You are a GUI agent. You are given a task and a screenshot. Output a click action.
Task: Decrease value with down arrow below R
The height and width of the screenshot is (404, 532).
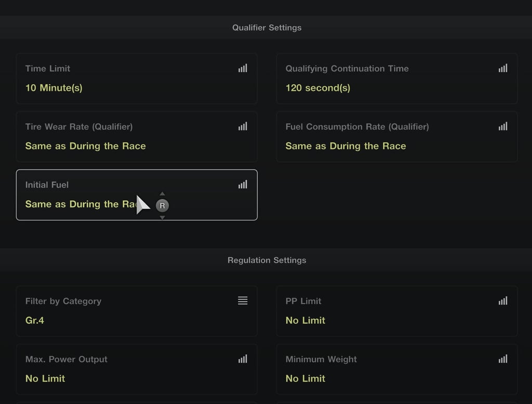coord(162,217)
